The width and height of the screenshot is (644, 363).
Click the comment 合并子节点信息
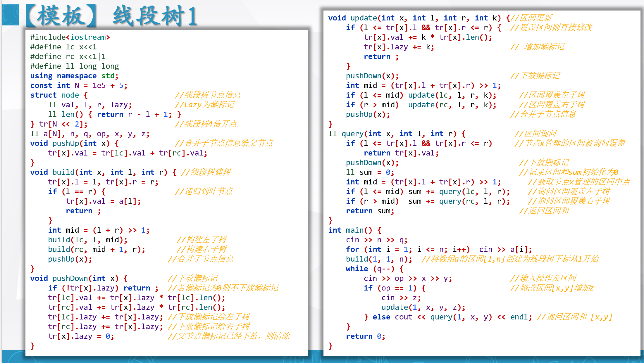coord(200,259)
